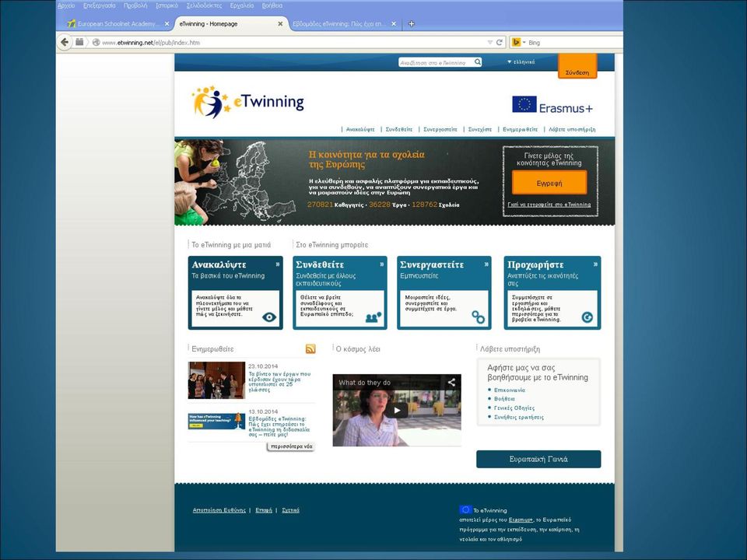Open the 'Γιατί να εγγραφείτε στο eTwinning' link

549,205
